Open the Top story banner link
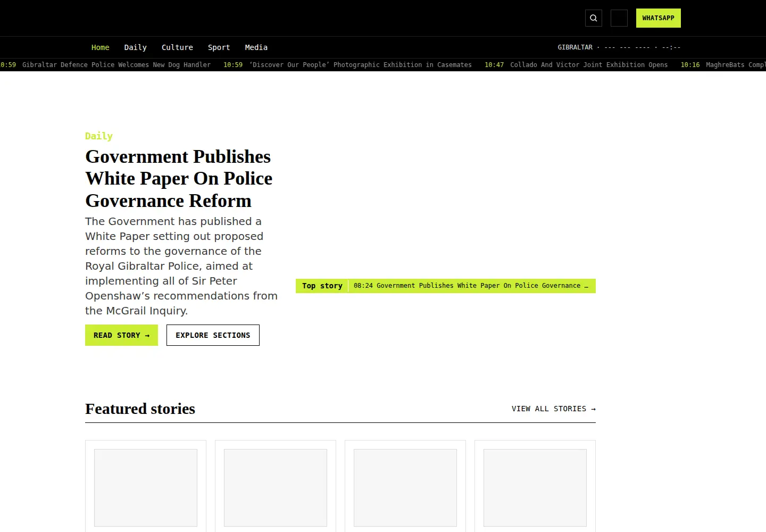The height and width of the screenshot is (532, 766). coord(446,286)
